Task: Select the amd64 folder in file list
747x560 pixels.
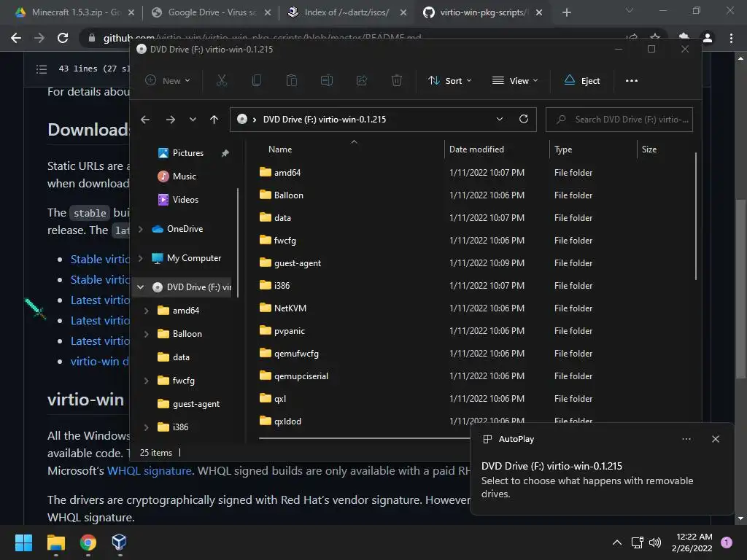Action: pyautogui.click(x=280, y=172)
